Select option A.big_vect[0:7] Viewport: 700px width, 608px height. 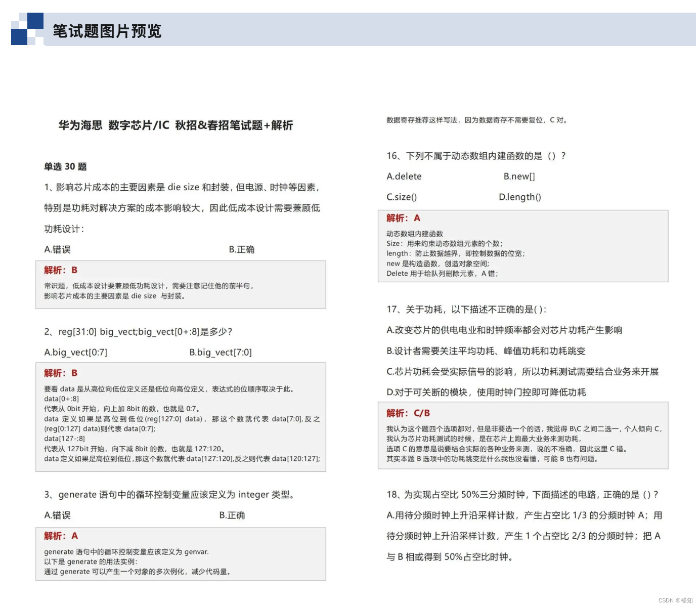76,353
